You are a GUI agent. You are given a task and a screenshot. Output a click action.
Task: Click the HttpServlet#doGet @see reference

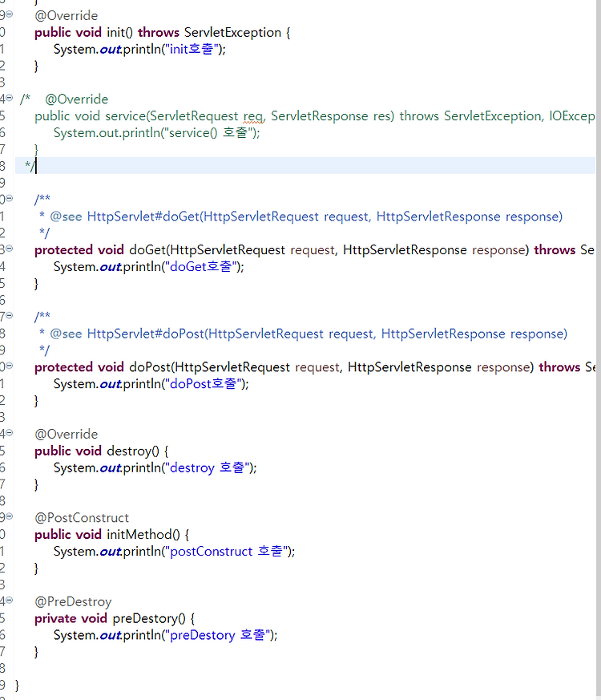click(325, 216)
